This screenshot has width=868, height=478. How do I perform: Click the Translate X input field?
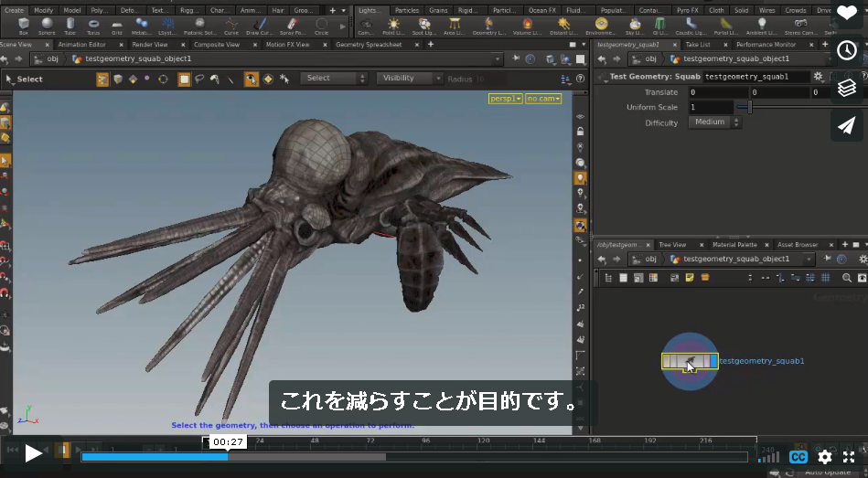point(718,92)
